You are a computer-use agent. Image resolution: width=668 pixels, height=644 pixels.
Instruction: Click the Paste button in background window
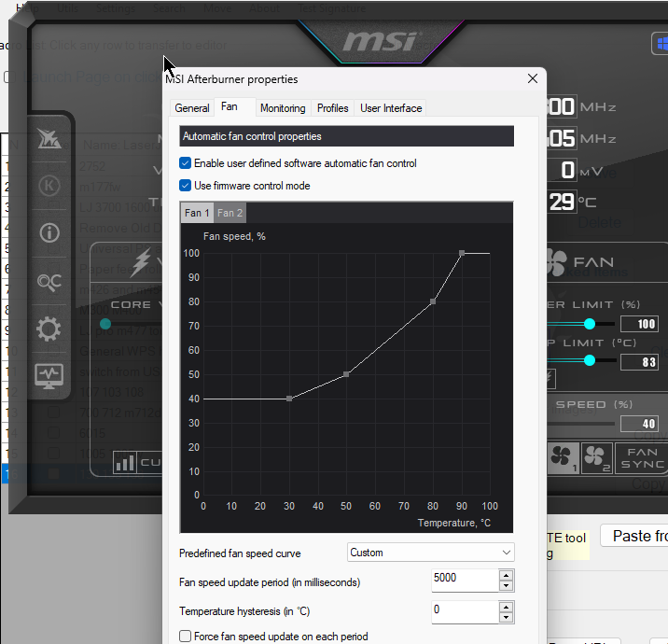click(633, 536)
